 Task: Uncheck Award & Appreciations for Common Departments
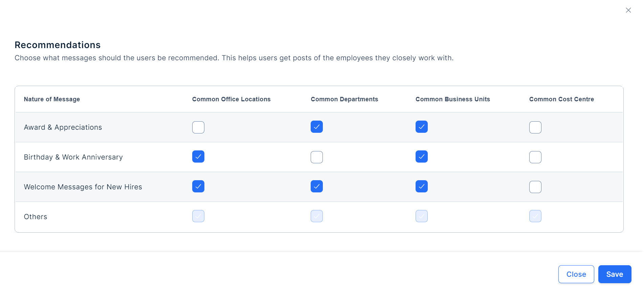point(317,127)
